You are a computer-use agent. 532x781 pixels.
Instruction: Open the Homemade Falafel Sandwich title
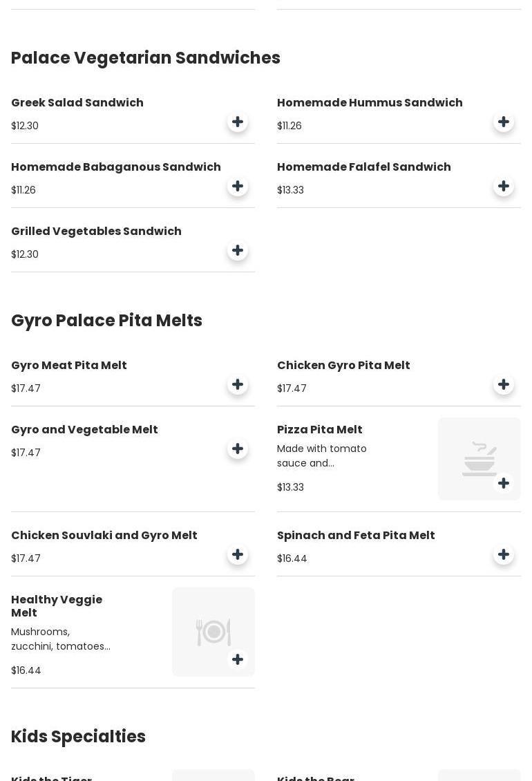(x=363, y=167)
